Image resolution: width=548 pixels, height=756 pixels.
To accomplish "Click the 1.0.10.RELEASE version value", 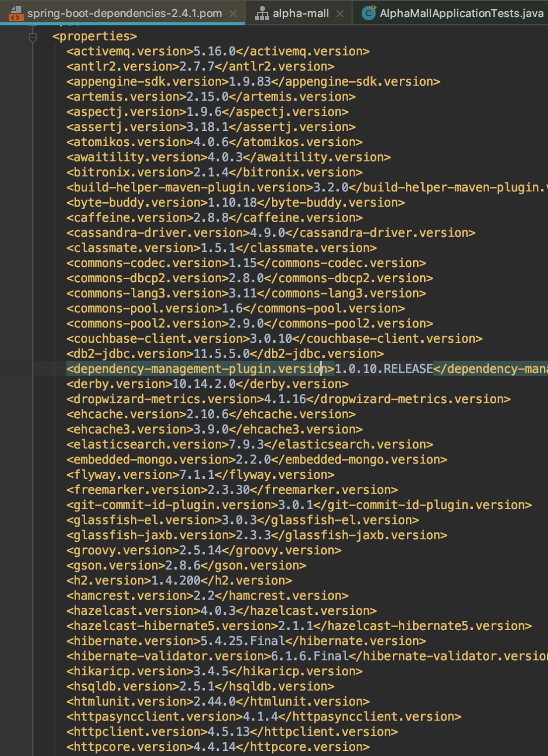I will pos(384,369).
